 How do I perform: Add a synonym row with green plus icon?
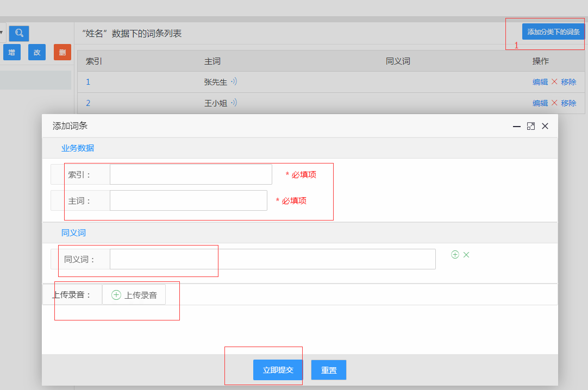pyautogui.click(x=455, y=254)
